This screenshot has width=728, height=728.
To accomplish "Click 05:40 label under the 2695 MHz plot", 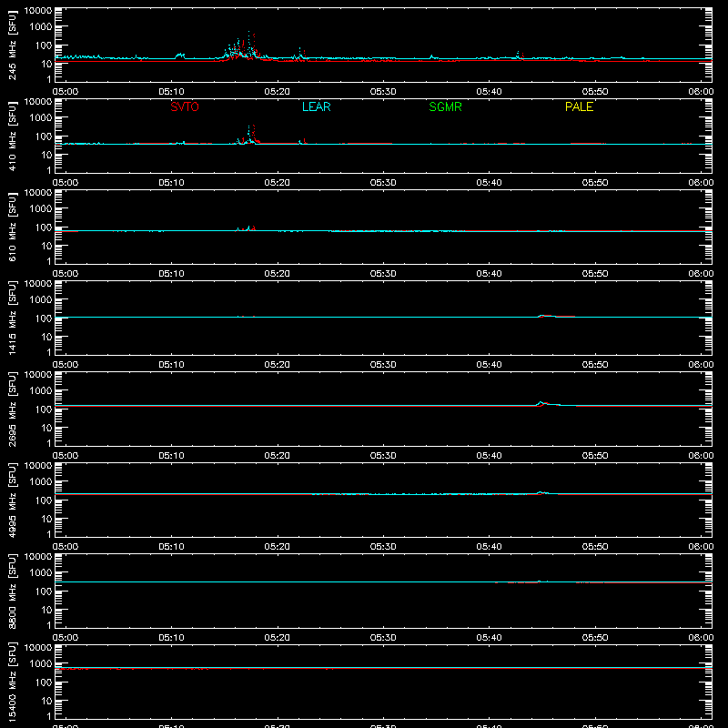I will coord(489,456).
